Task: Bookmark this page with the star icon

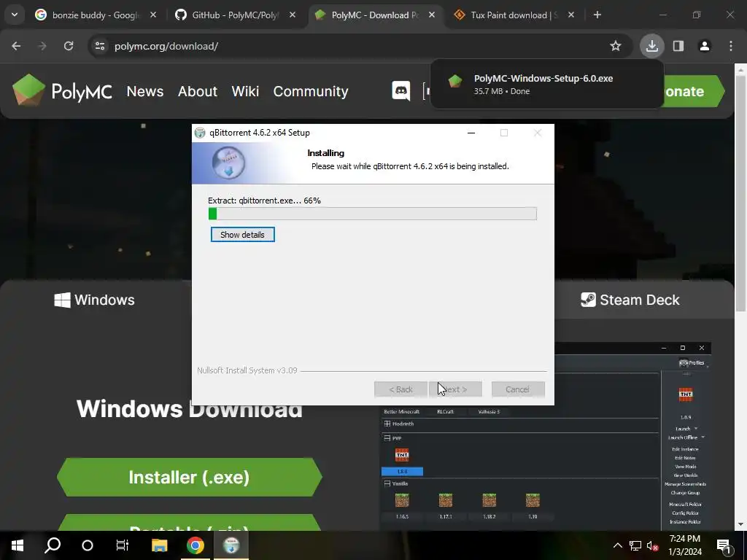Action: pos(616,46)
